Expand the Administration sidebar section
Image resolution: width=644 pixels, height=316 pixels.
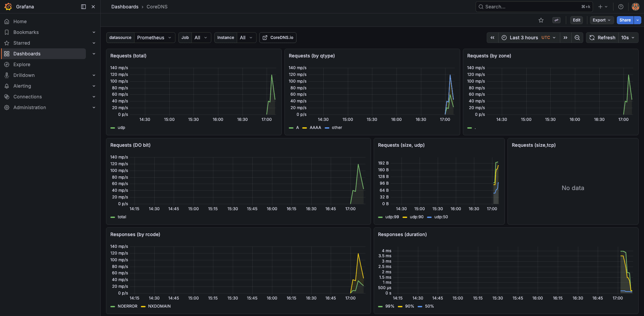[x=94, y=107]
